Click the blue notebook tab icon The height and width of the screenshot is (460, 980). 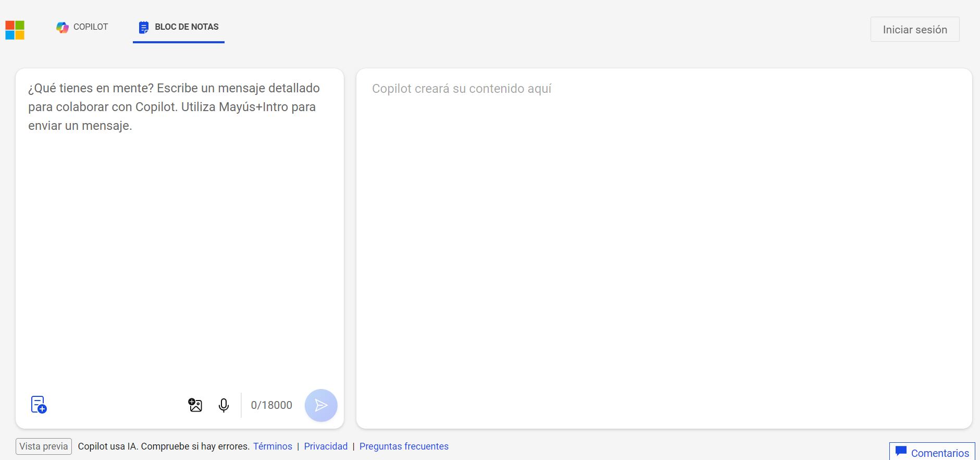[144, 27]
